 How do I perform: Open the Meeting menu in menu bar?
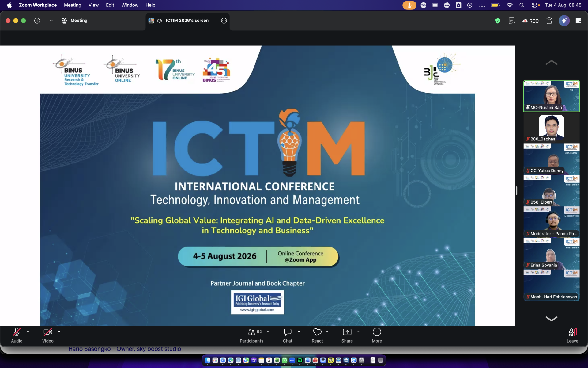tap(73, 5)
